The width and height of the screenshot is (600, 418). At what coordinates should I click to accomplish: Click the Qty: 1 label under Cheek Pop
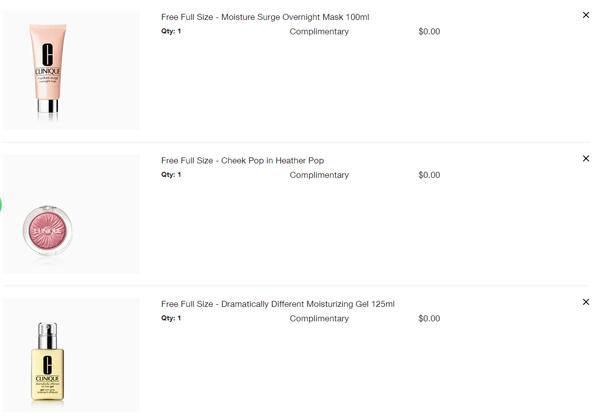171,175
